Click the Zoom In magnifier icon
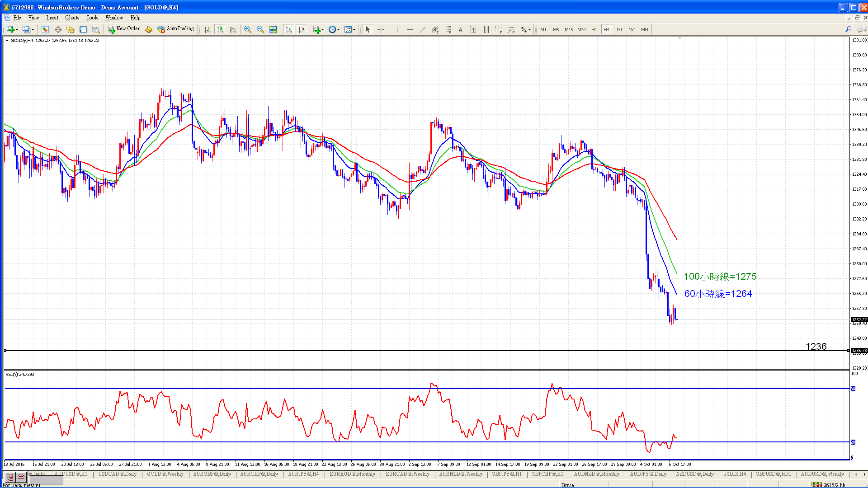The height and width of the screenshot is (488, 868). (247, 29)
